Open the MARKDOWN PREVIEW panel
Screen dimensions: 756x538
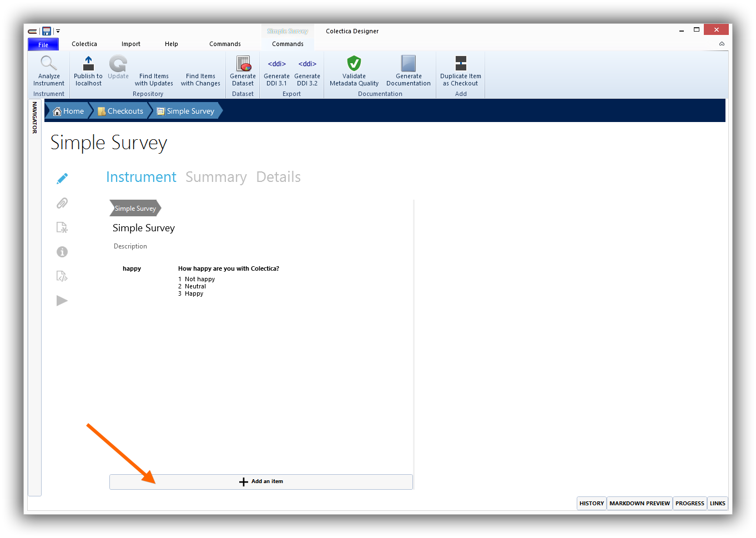(639, 503)
